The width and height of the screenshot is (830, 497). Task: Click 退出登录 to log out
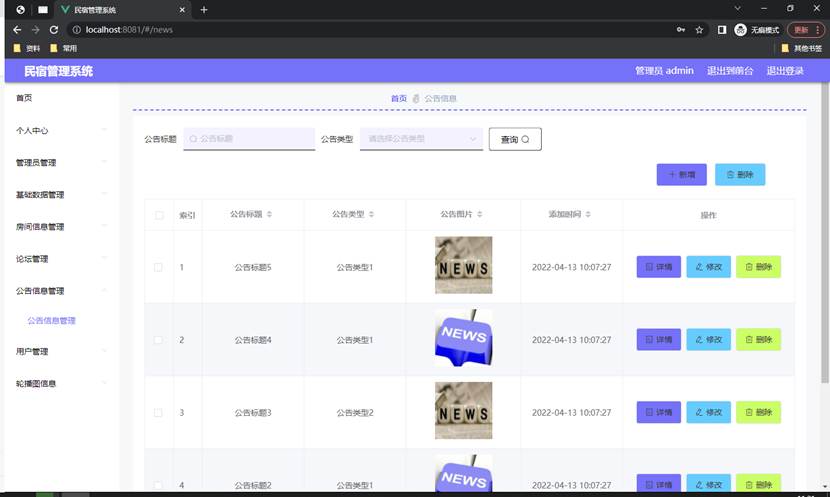pos(785,70)
